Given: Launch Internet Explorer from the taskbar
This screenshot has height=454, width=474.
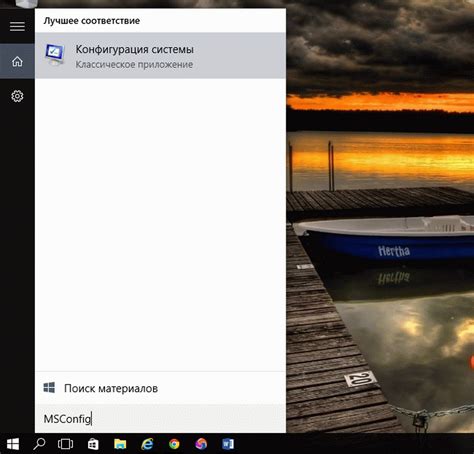Looking at the screenshot, I should pyautogui.click(x=147, y=444).
